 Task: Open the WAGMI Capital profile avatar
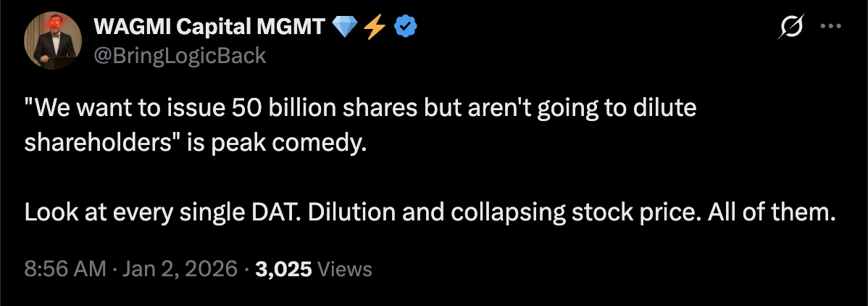click(52, 41)
